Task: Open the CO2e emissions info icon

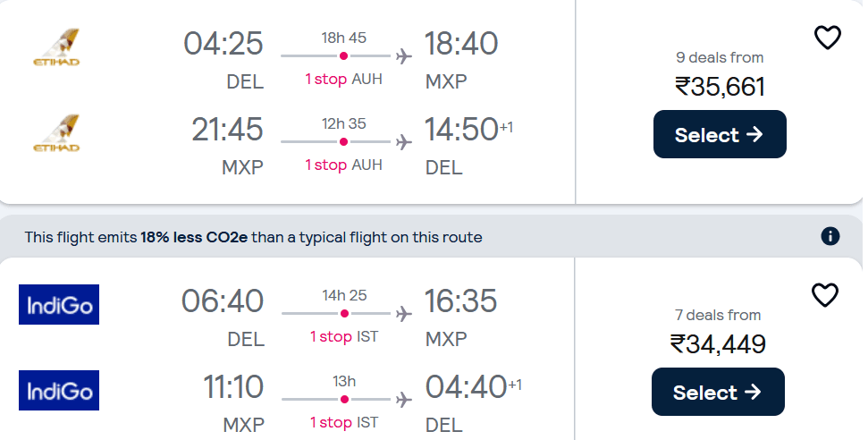Action: [x=830, y=237]
